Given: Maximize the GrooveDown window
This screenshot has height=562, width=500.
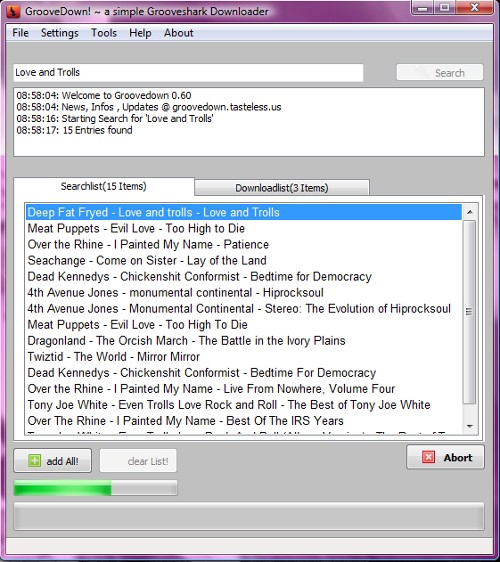Looking at the screenshot, I should pyautogui.click(x=445, y=8).
